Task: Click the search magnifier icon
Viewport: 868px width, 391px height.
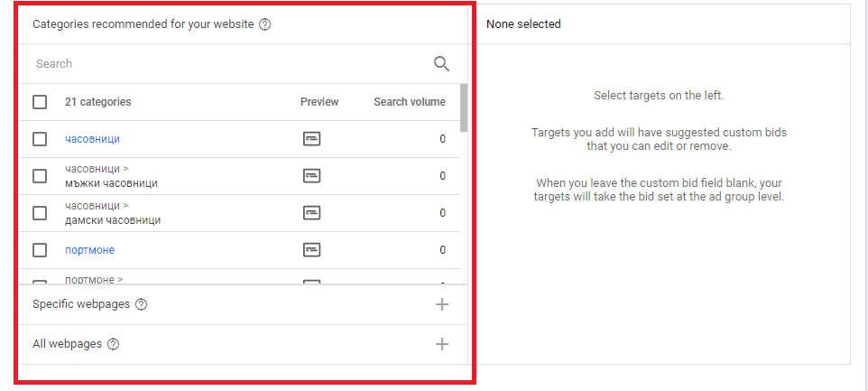Action: tap(441, 63)
